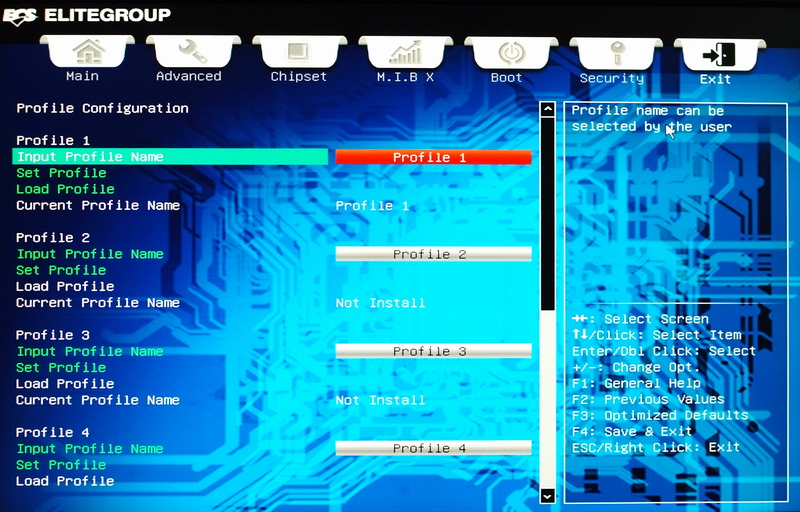Click the ECS Elitegroup logo
Viewport: 800px width, 512px height.
tap(87, 15)
